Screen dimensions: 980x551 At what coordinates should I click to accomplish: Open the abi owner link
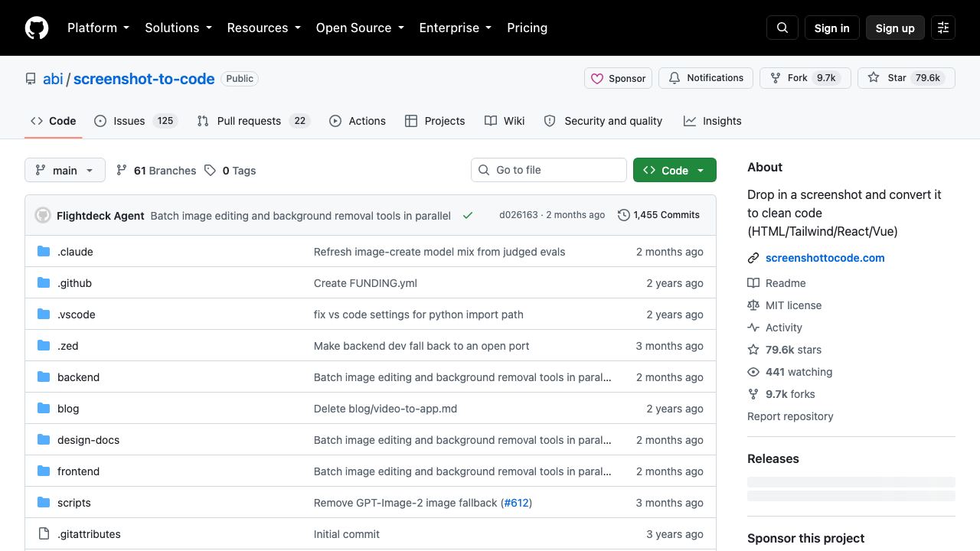tap(53, 79)
